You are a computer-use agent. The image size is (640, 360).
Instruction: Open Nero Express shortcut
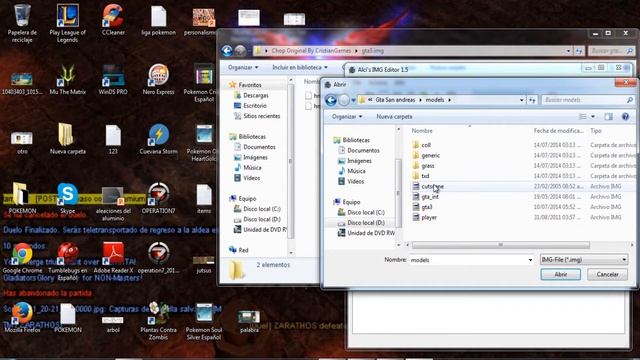click(x=158, y=80)
